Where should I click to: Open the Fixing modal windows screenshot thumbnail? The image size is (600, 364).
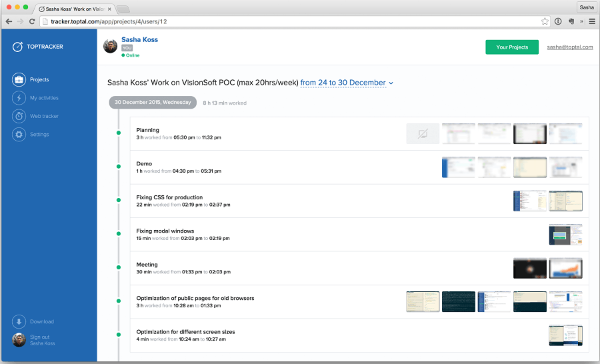[x=565, y=235]
